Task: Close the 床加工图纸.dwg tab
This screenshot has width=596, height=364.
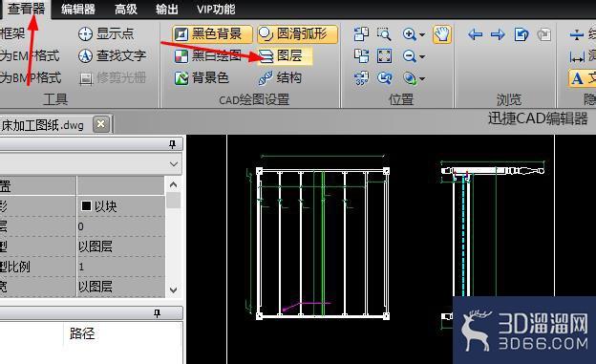Action: click(100, 124)
